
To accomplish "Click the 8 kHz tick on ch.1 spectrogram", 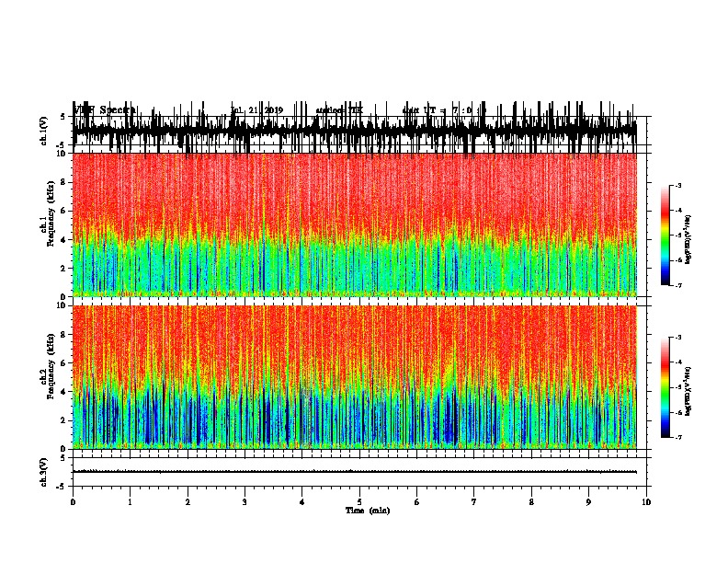I will pos(63,182).
